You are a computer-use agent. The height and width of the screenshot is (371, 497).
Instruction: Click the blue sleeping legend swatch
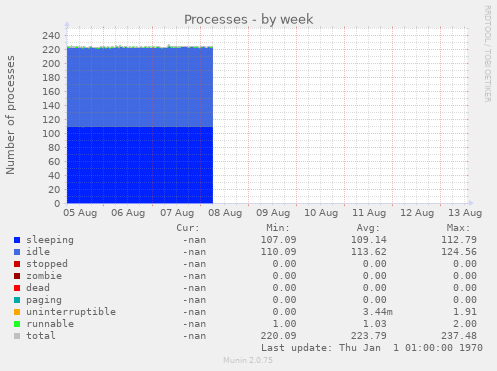[x=17, y=240]
